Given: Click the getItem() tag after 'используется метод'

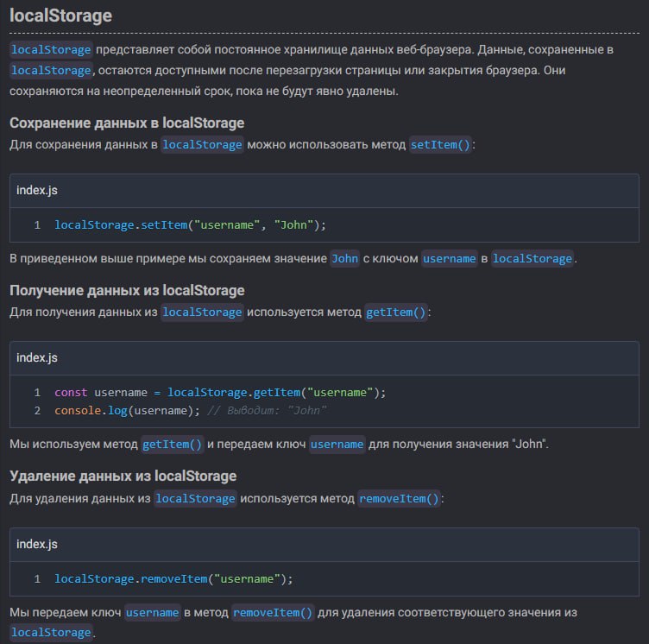Looking at the screenshot, I should tap(395, 312).
